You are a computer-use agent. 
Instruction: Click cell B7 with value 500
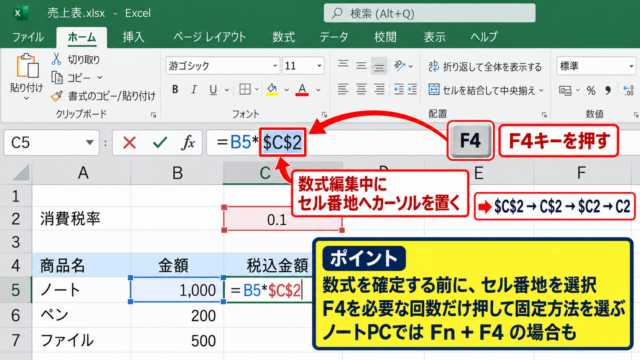pos(177,340)
